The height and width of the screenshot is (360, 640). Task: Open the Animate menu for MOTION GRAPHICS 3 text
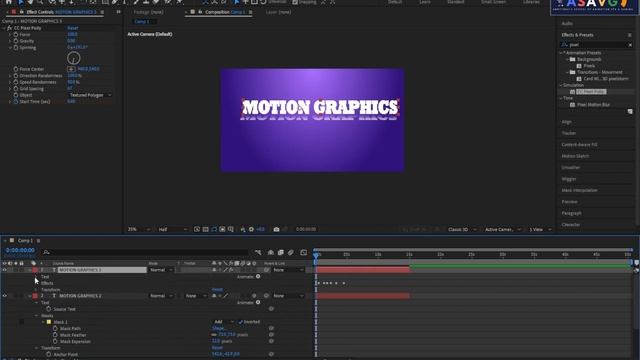pyautogui.click(x=258, y=277)
